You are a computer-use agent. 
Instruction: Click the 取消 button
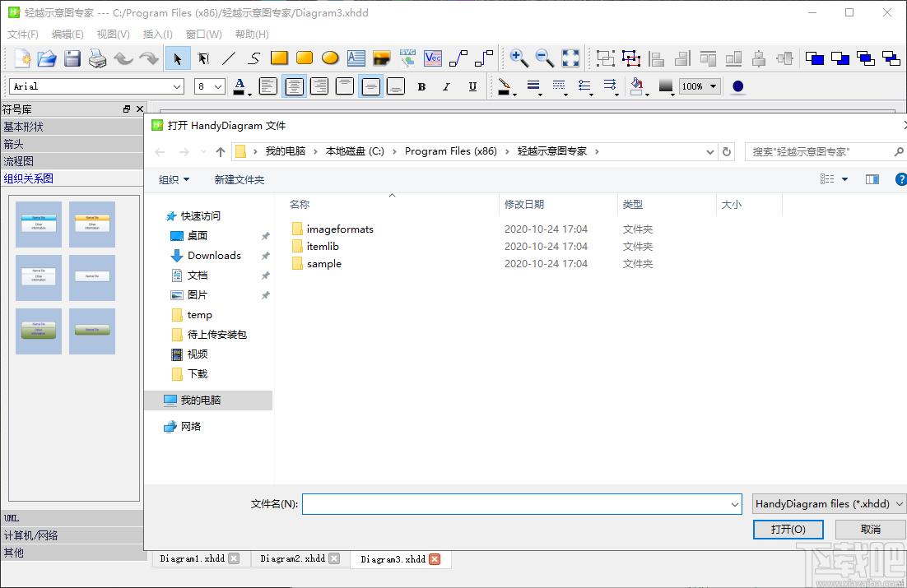click(x=870, y=529)
